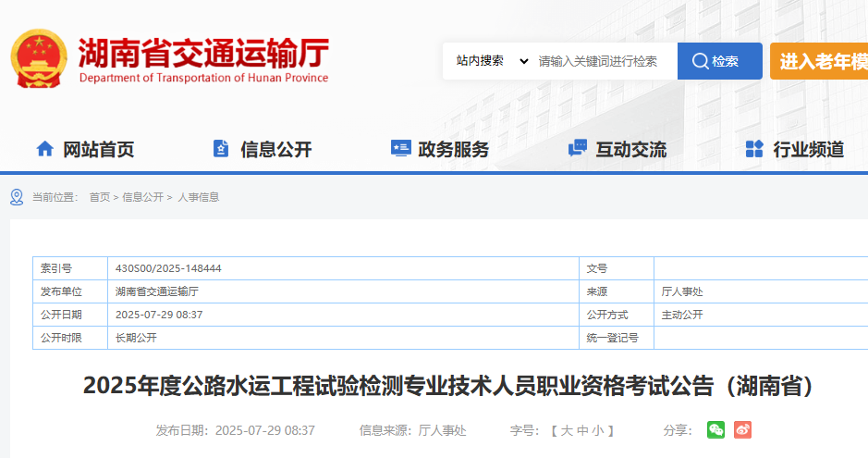Image resolution: width=868 pixels, height=458 pixels.
Task: Open the 站内搜索 scope dropdown
Action: (x=492, y=61)
